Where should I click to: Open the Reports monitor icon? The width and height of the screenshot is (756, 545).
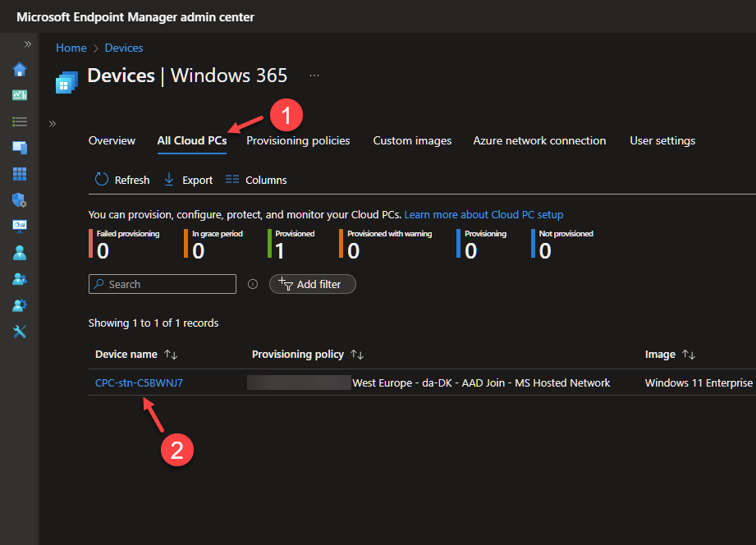19,227
